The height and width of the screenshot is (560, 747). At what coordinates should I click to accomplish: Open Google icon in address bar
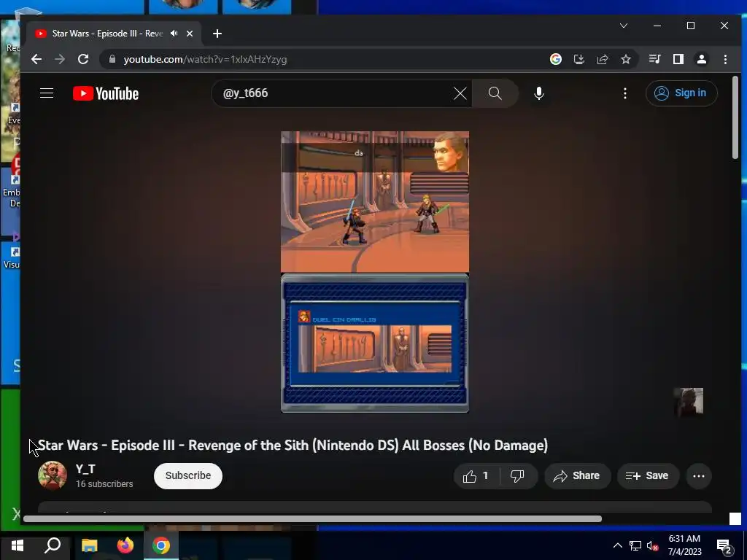tap(555, 59)
